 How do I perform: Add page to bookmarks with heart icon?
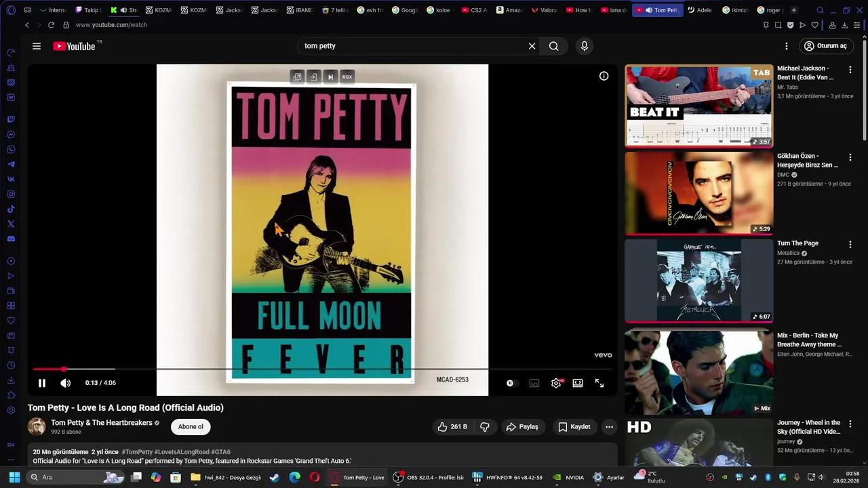click(x=815, y=25)
